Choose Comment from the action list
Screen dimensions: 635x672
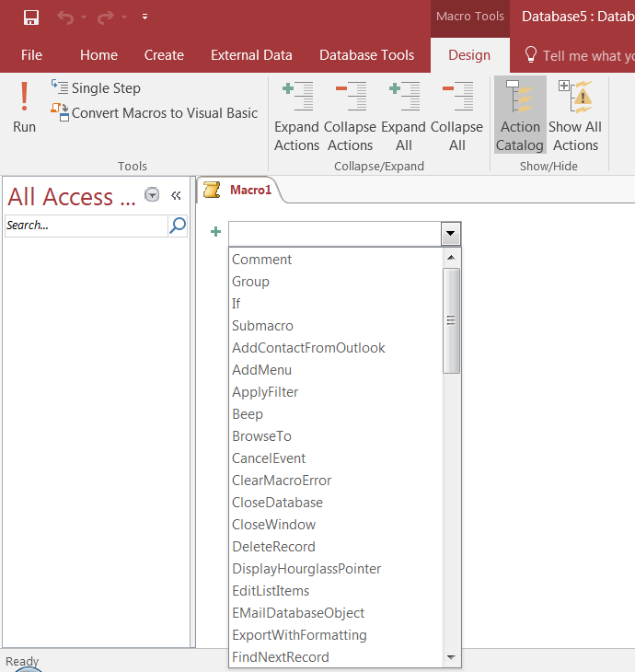[x=336, y=260]
